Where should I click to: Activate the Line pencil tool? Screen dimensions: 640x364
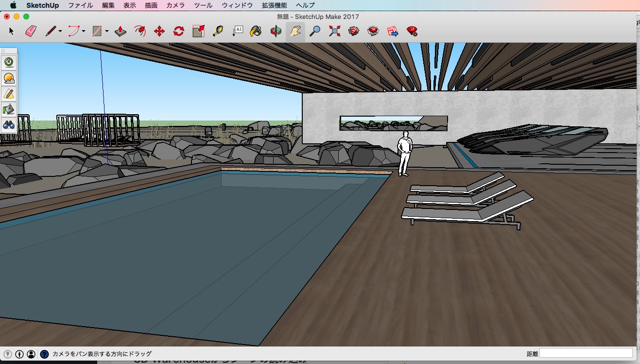pos(51,32)
